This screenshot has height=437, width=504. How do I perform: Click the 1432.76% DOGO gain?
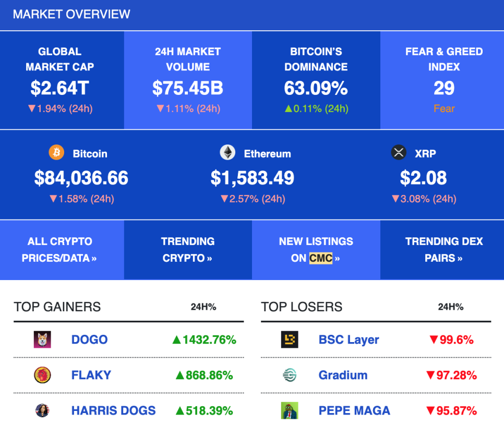(204, 339)
